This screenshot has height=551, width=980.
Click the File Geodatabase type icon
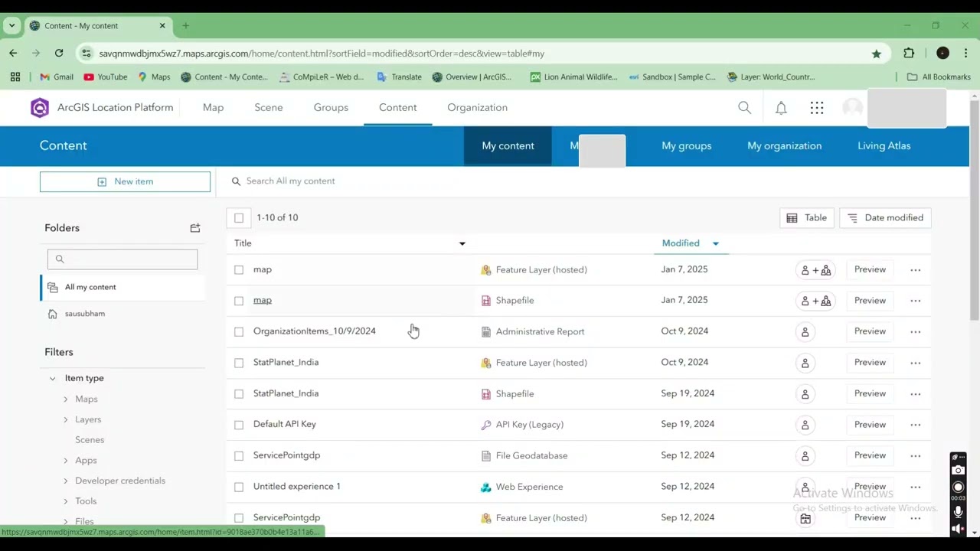click(485, 456)
